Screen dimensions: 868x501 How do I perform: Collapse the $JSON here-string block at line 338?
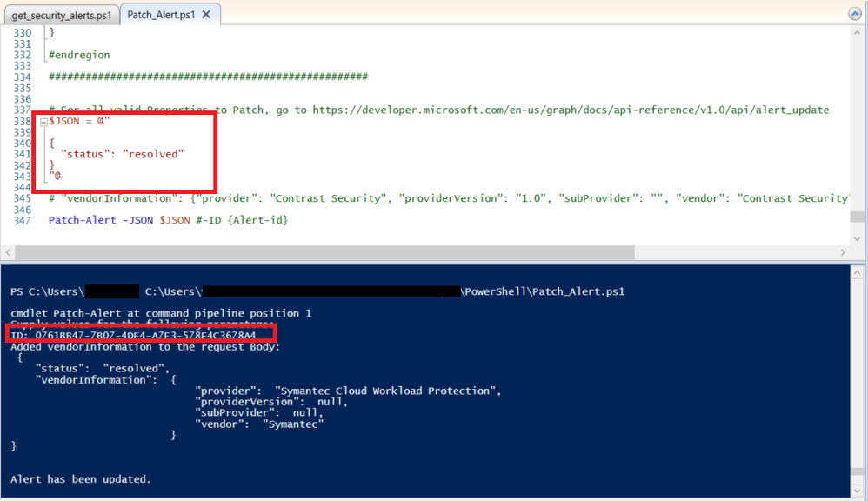click(43, 122)
